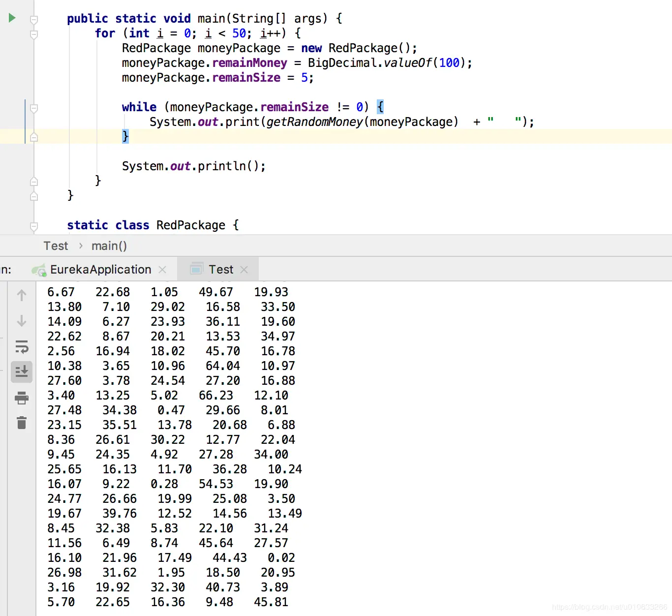
Task: Select the Test class breadcrumb
Action: pyautogui.click(x=56, y=246)
